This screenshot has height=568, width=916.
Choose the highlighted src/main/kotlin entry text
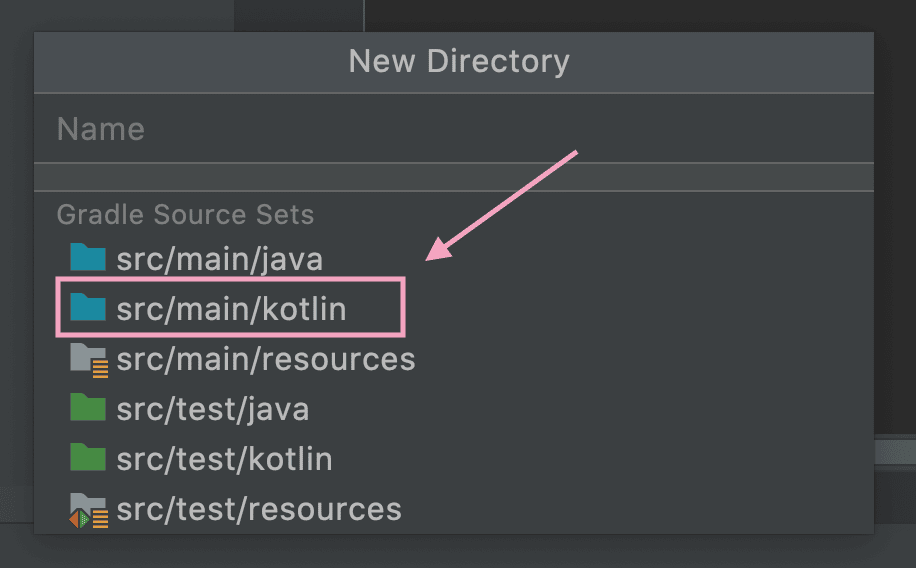(x=231, y=309)
